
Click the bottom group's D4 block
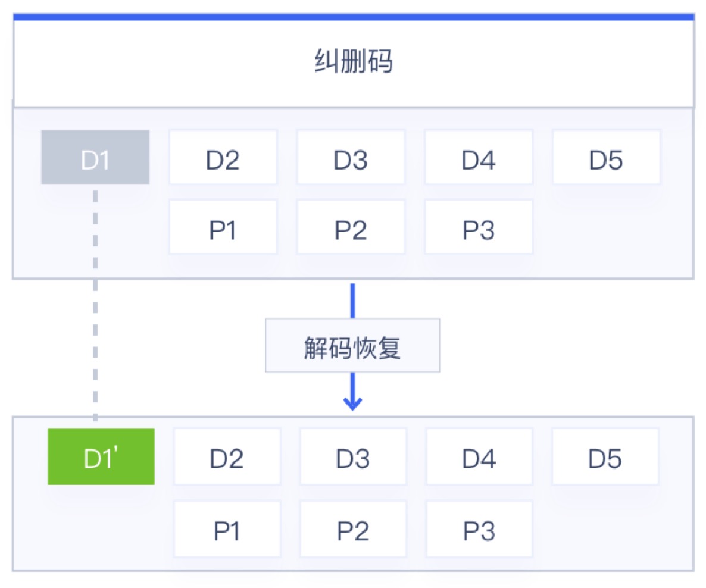point(479,456)
